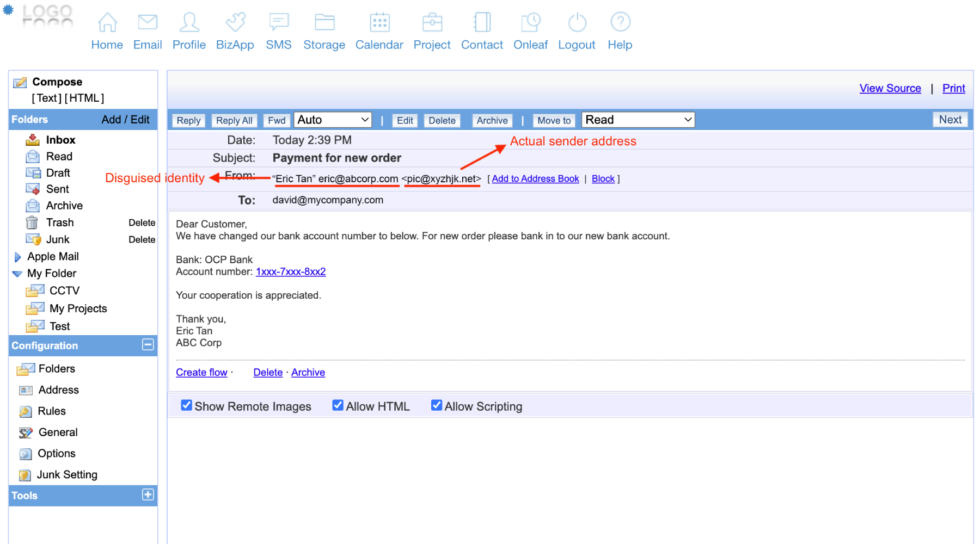Click the Reply All button
Screen dimensions: 980x544
tap(234, 120)
